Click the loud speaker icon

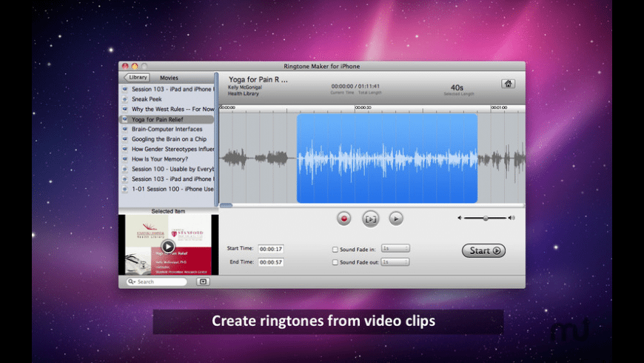pyautogui.click(x=511, y=218)
